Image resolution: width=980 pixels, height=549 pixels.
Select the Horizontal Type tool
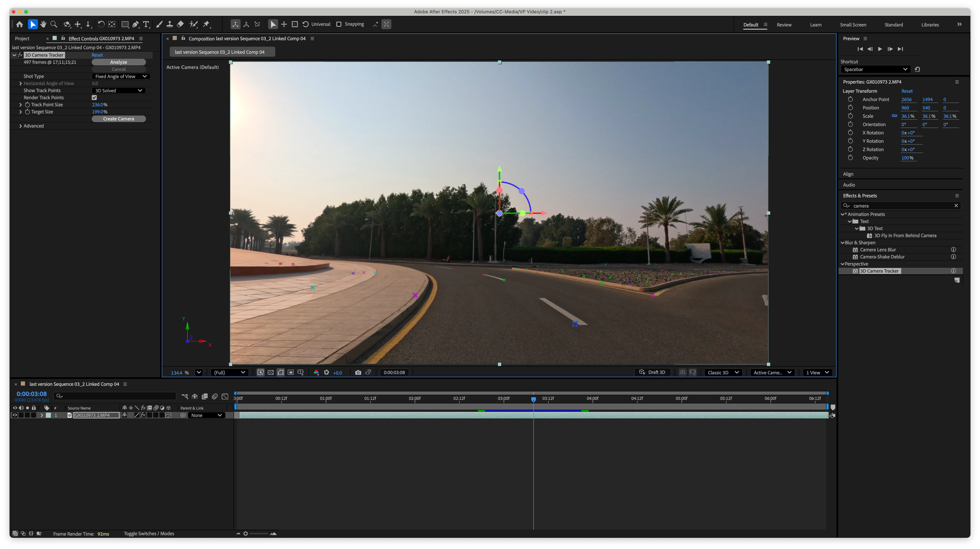[x=146, y=24]
